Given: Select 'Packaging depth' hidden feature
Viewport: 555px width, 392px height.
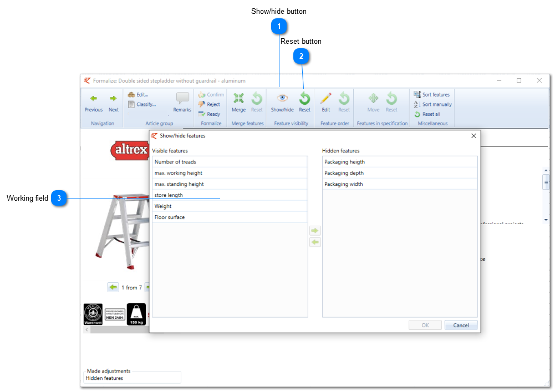Looking at the screenshot, I should (400, 173).
